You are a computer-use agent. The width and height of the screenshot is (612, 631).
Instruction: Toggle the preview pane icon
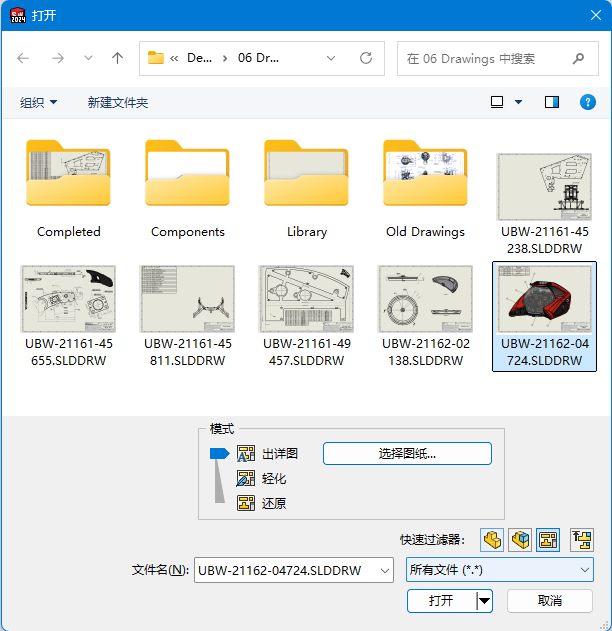tap(551, 102)
